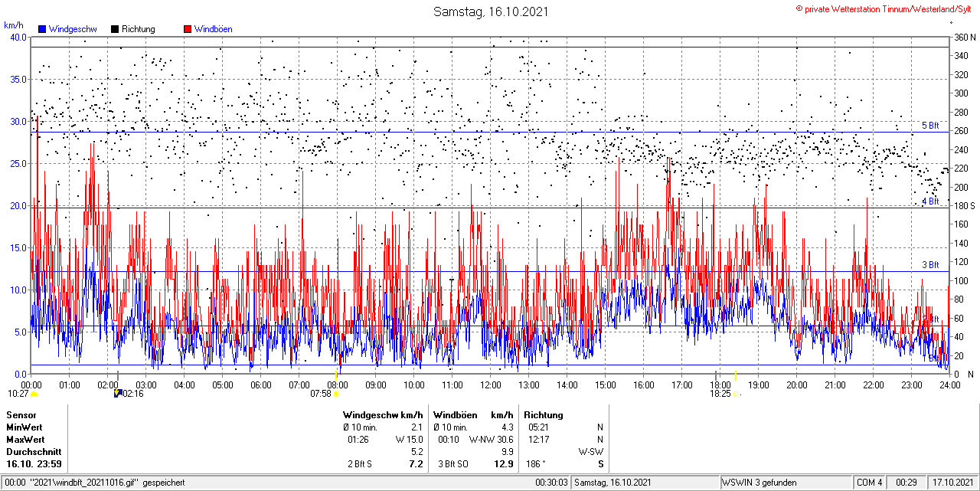Click the 16.10. 23:59 row label
The height and width of the screenshot is (491, 980).
[x=34, y=464]
